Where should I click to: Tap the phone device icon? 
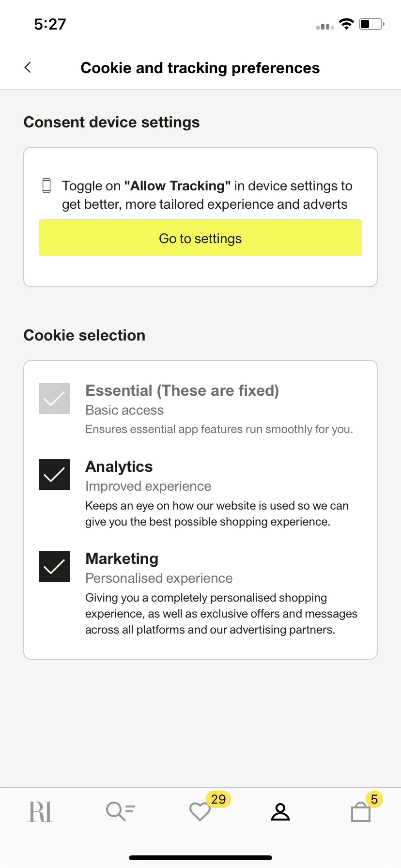(x=46, y=186)
